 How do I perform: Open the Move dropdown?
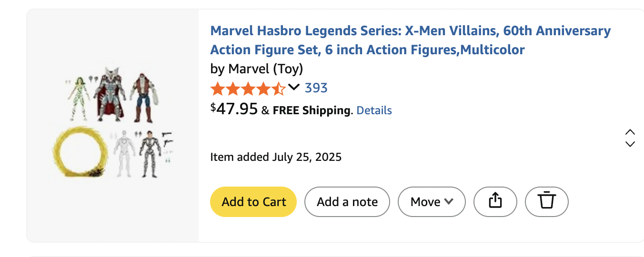coord(432,202)
